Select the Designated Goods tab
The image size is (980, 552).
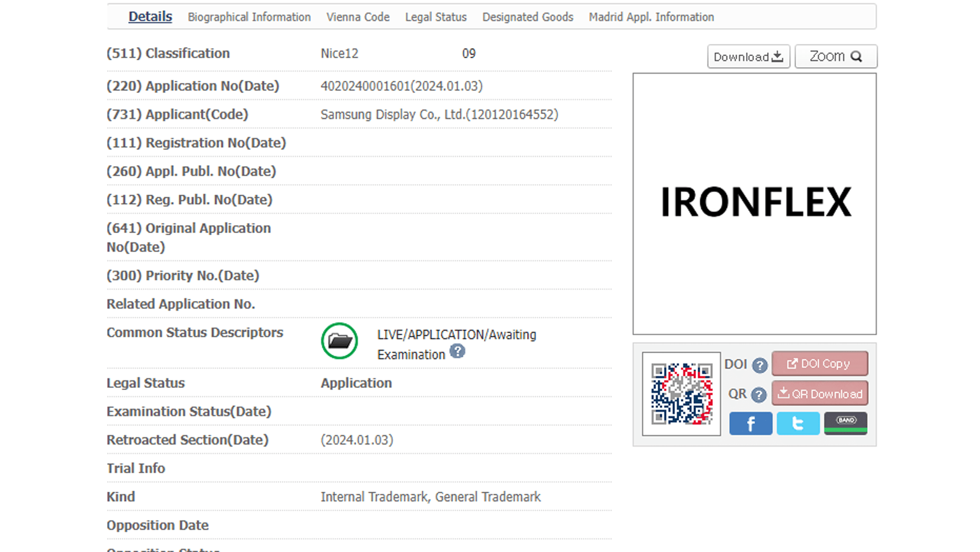[528, 17]
